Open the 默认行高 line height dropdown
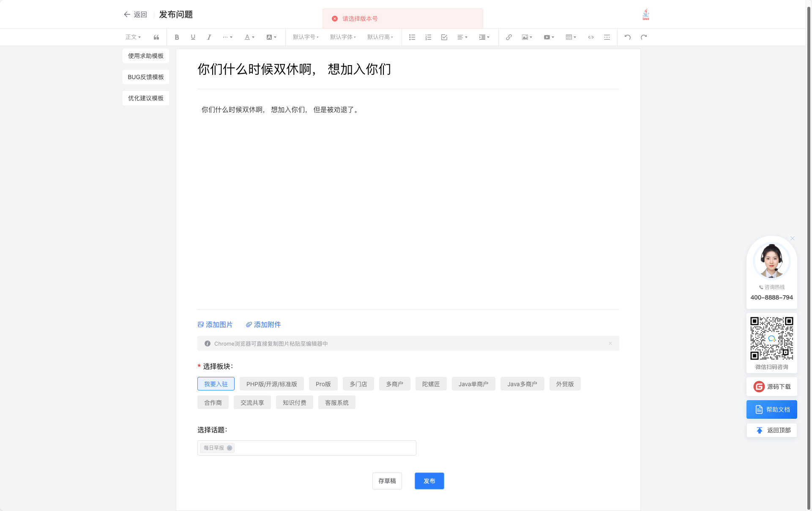Image resolution: width=812 pixels, height=511 pixels. coord(380,37)
